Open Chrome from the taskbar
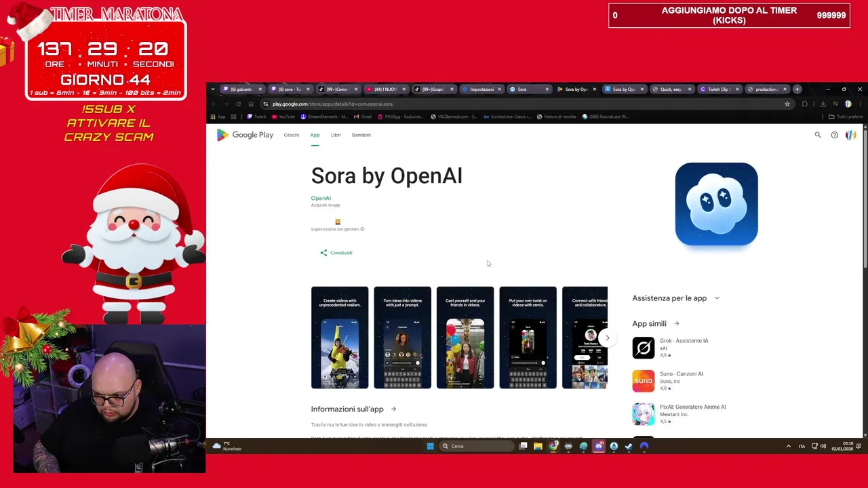The image size is (868, 488). coord(553,446)
